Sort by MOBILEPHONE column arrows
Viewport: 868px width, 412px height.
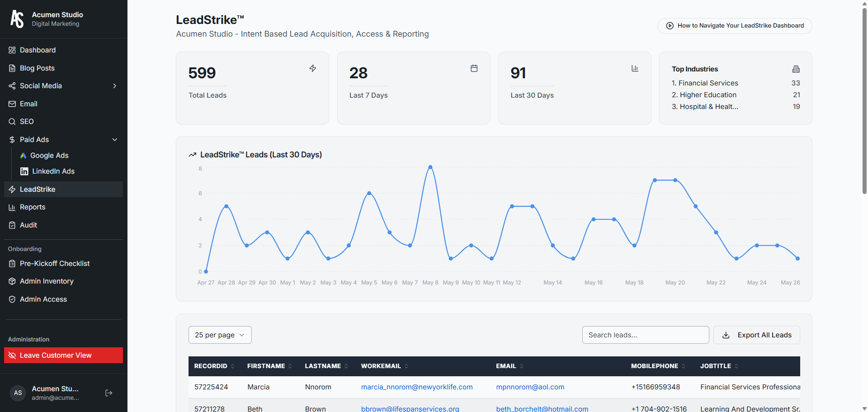click(684, 366)
